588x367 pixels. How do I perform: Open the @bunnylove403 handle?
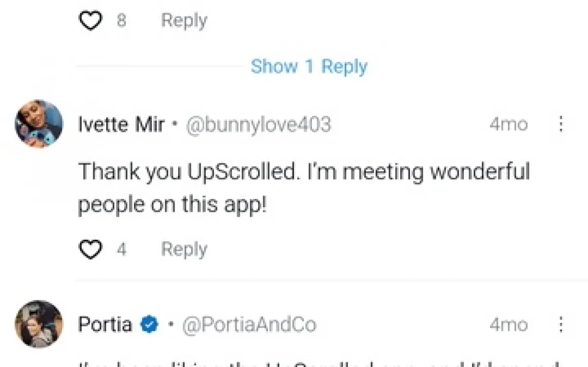click(x=258, y=125)
